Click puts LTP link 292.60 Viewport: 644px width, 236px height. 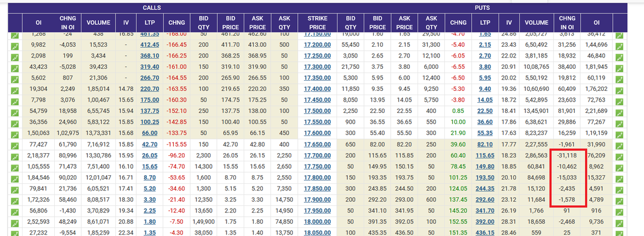[485, 199]
